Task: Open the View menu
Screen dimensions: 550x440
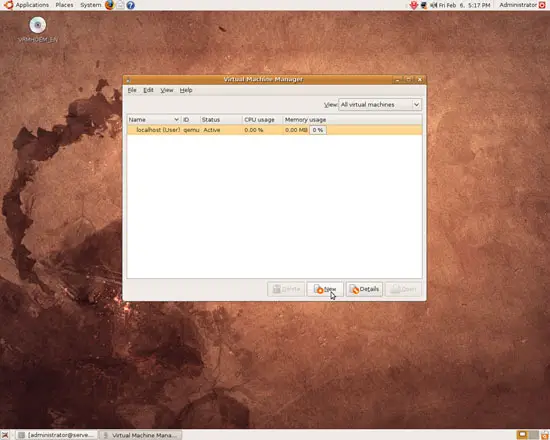Action: click(167, 90)
